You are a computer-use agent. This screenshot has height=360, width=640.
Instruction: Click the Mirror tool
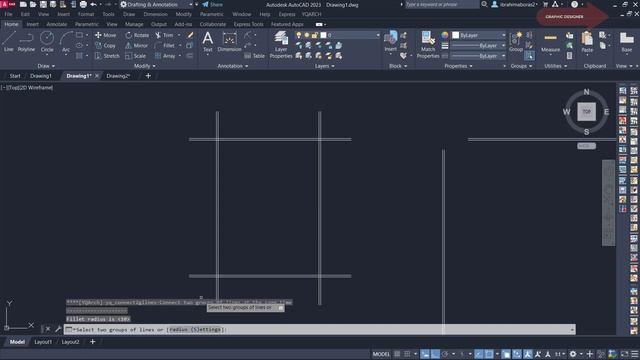tap(136, 46)
